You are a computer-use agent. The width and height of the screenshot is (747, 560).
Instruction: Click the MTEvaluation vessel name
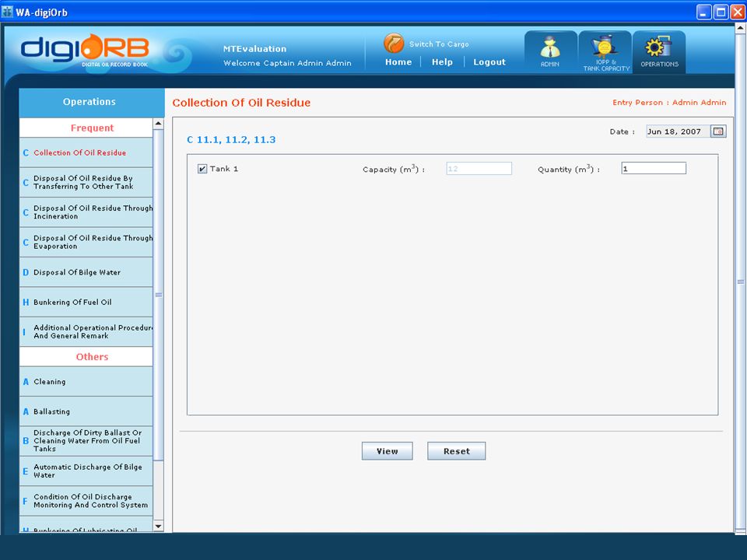tap(255, 49)
